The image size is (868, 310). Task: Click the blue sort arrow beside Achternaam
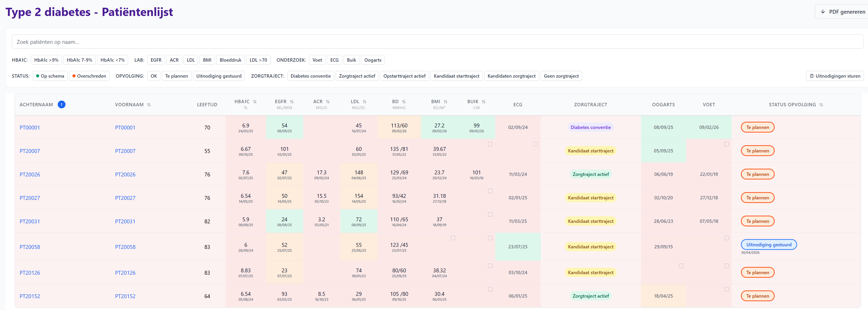[61, 104]
